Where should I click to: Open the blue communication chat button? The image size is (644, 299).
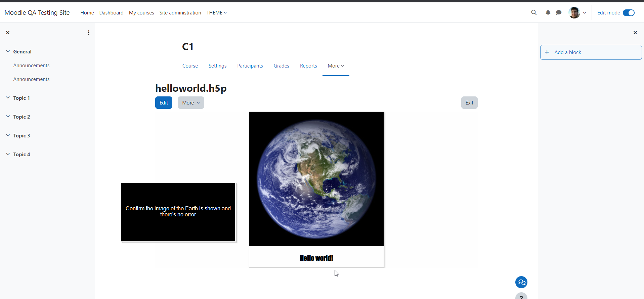tap(521, 282)
